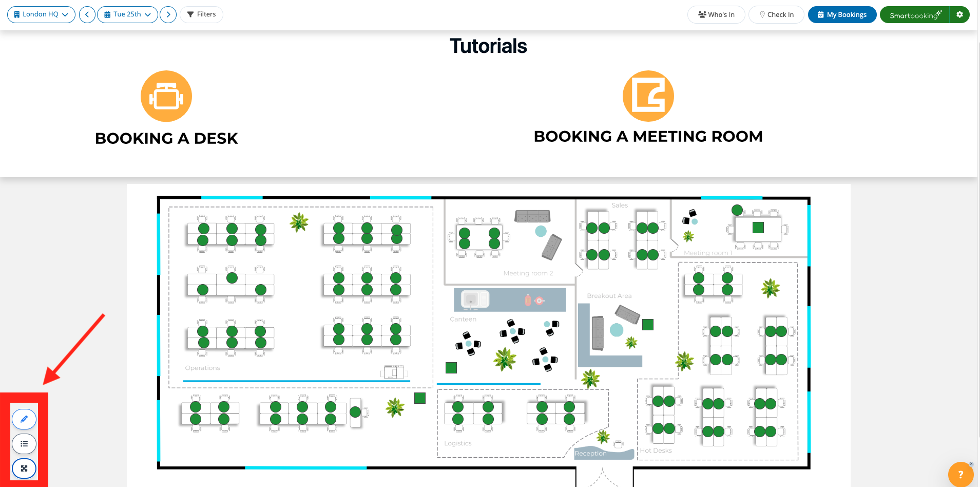Expand the London HQ location dropdown

[x=41, y=14]
